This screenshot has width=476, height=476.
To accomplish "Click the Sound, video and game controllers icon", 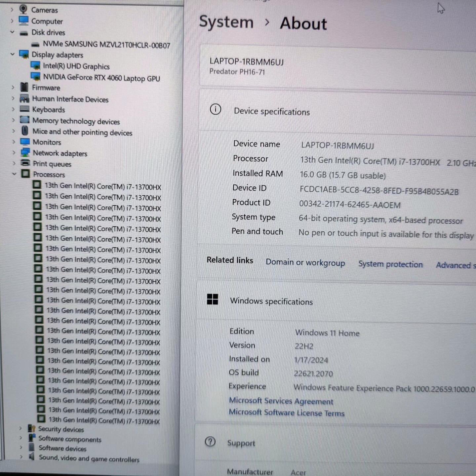I will (x=32, y=457).
